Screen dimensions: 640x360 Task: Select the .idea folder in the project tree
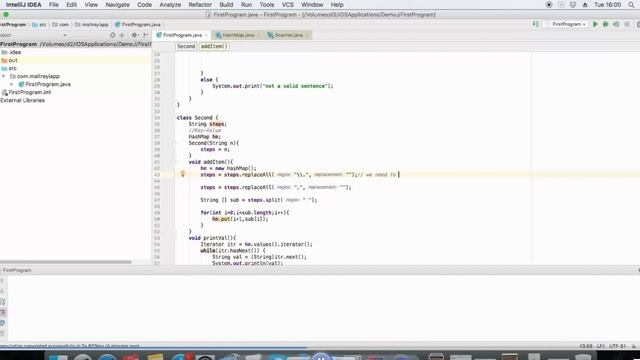(x=11, y=52)
